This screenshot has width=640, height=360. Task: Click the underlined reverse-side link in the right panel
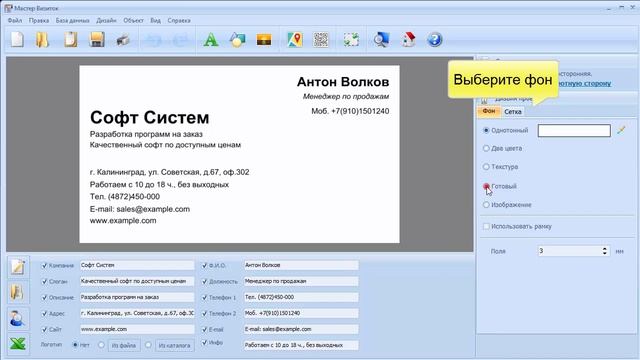click(x=584, y=83)
